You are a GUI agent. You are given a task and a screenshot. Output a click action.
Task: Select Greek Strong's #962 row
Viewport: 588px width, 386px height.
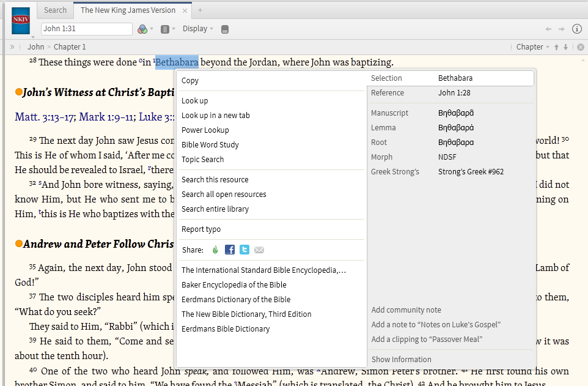(x=450, y=172)
